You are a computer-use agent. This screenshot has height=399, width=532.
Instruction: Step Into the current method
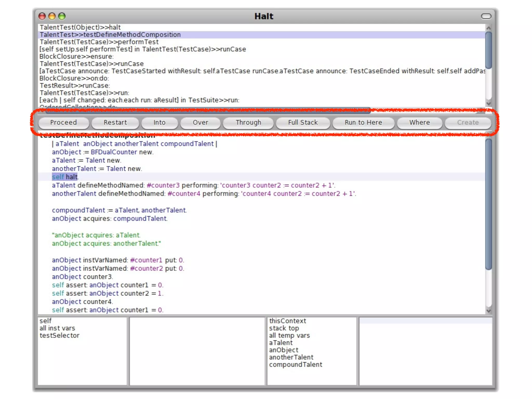159,122
